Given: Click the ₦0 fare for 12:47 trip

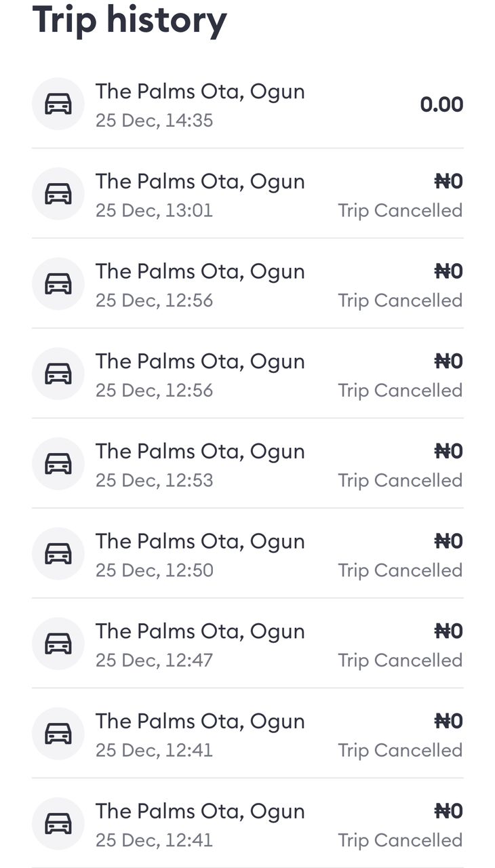Looking at the screenshot, I should [x=448, y=631].
